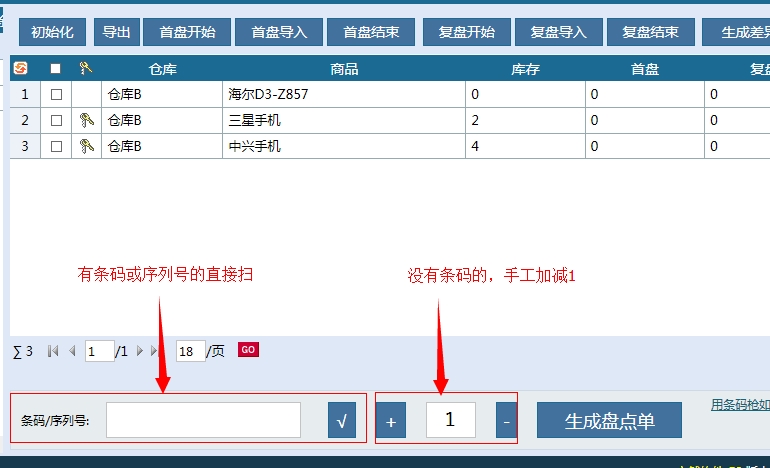
Task: Go to next page arrow
Action: click(x=139, y=351)
